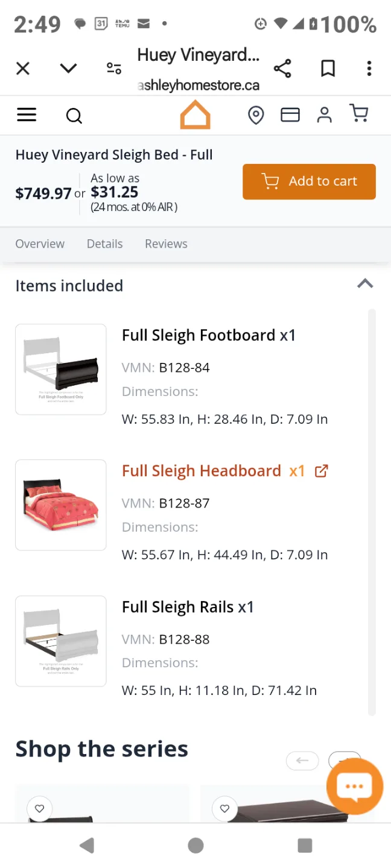Select the financing card icon

click(x=290, y=115)
